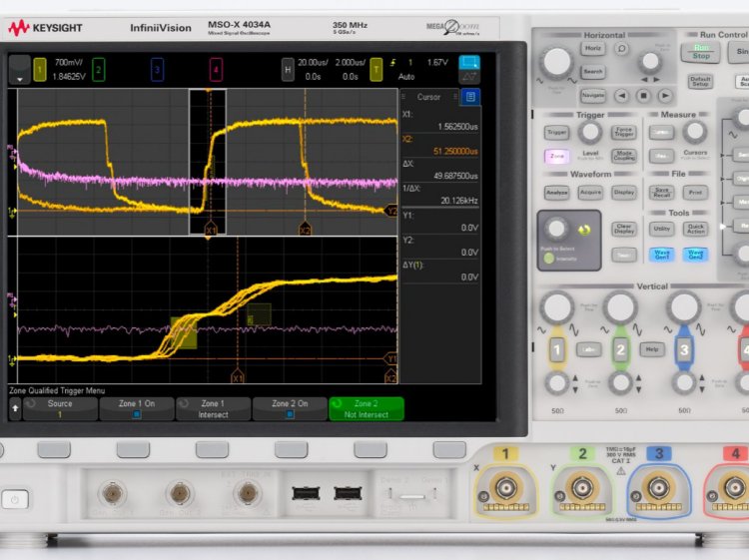This screenshot has height=560, width=749.
Task: Tap the H horizontal timebase badge
Action: coord(288,70)
